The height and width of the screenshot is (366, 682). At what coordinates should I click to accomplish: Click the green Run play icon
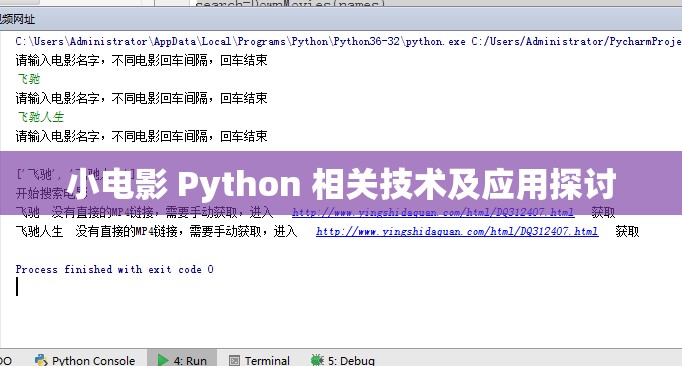click(163, 360)
